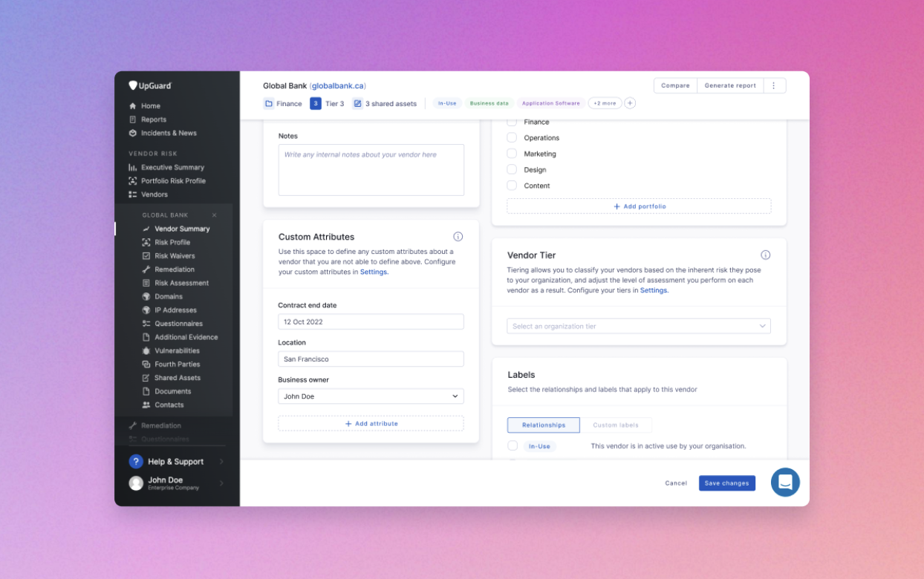Check the Operations portfolio checkbox
Viewport: 924px width, 579px height.
coord(512,138)
